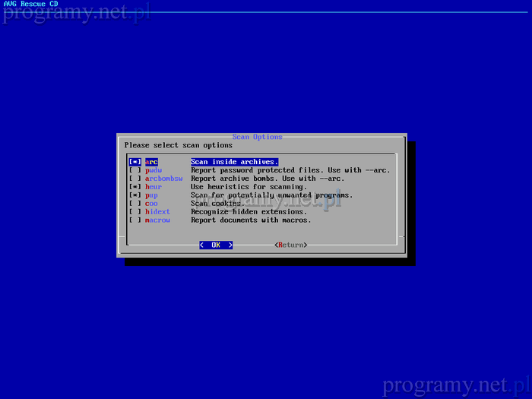
Task: Click the 'Scan Options' dialog title
Action: 257,137
